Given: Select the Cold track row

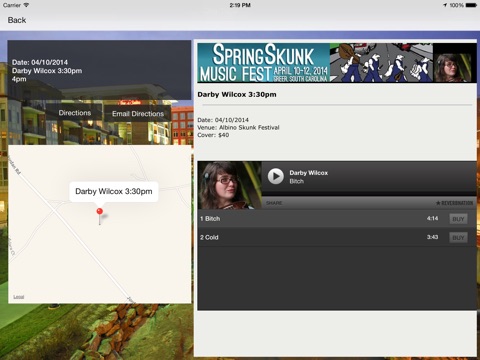Looking at the screenshot, I should (337, 237).
